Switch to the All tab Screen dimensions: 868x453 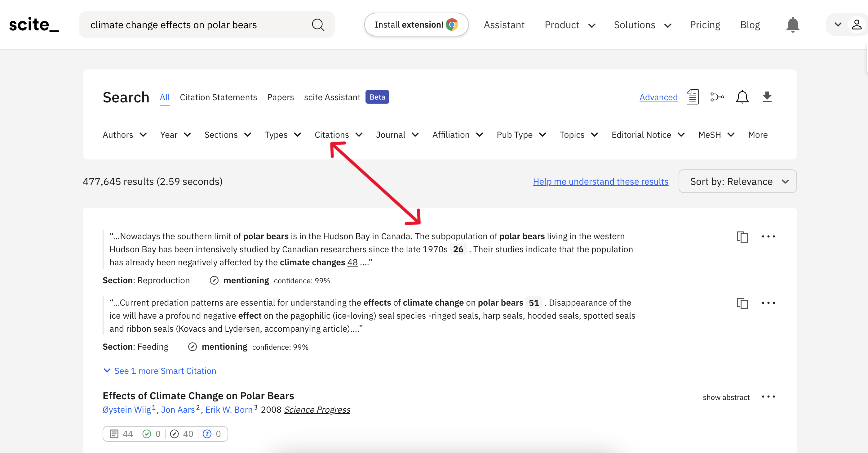[165, 97]
